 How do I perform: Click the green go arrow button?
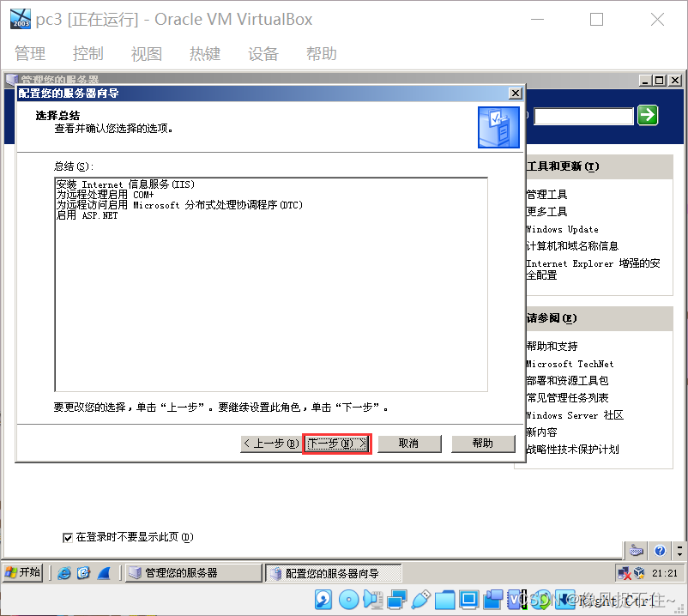[x=648, y=115]
